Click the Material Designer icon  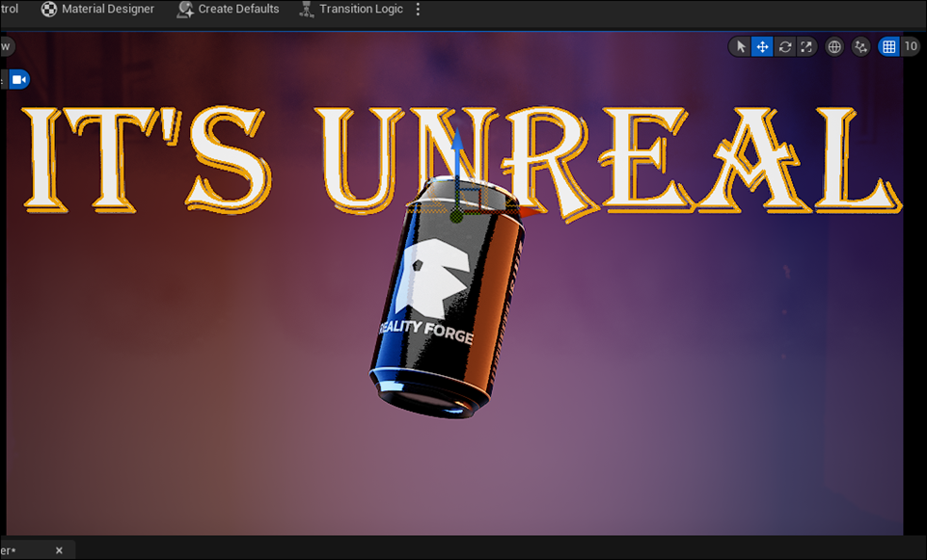(49, 9)
